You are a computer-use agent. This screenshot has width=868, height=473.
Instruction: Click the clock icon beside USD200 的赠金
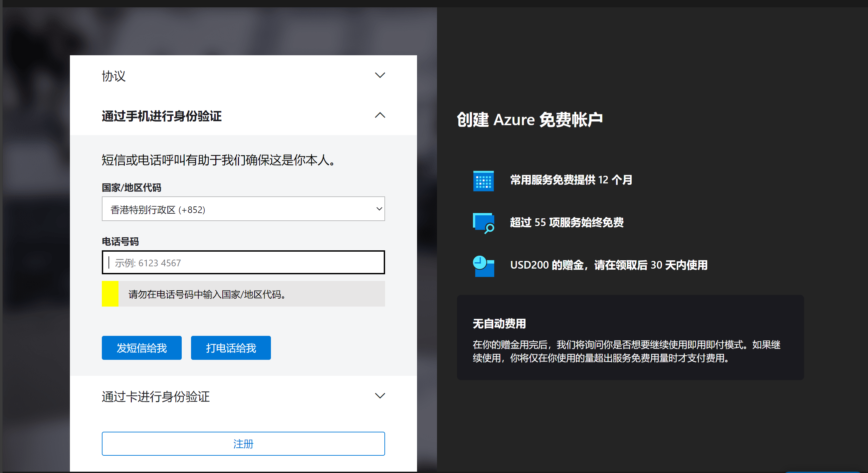[484, 266]
